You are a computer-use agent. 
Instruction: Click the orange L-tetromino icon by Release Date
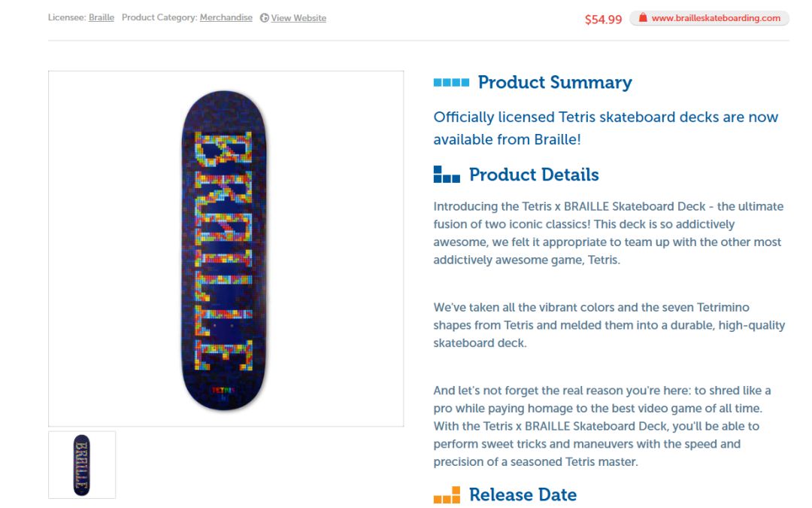[x=447, y=495]
